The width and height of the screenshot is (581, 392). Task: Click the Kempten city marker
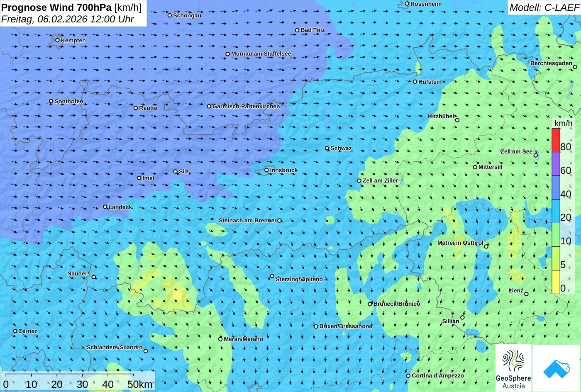58,40
